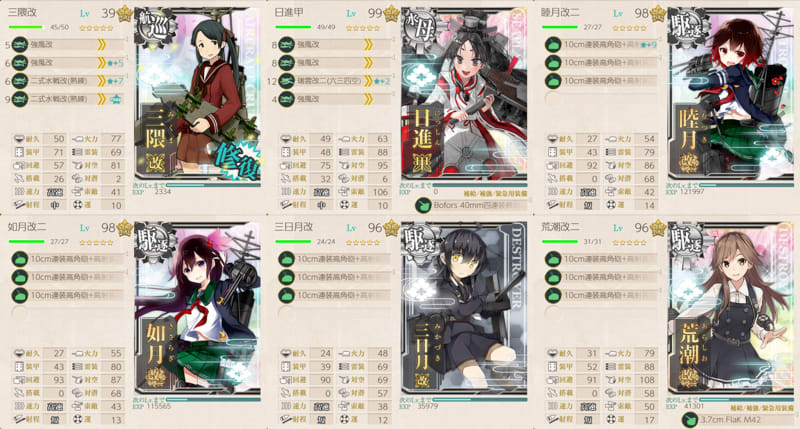
Task: Click Mikuma's first 強風改 seaplane icon
Action: click(x=20, y=44)
